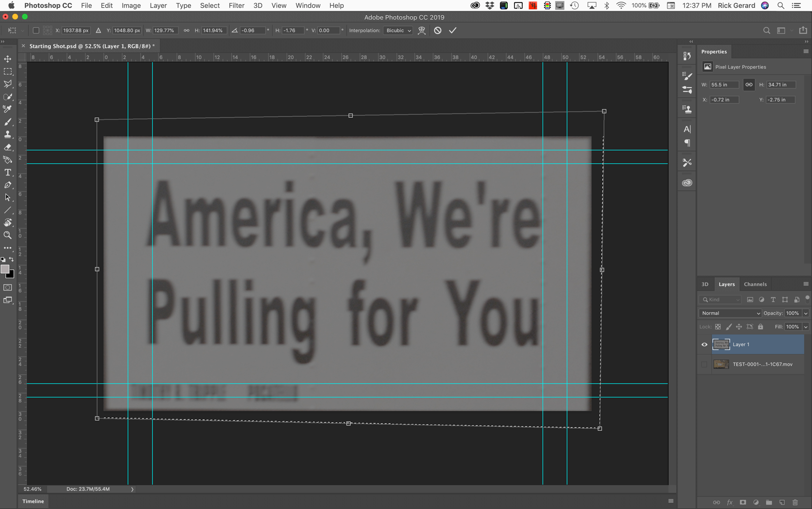812x509 pixels.
Task: Cancel the transform in the options bar
Action: (437, 30)
